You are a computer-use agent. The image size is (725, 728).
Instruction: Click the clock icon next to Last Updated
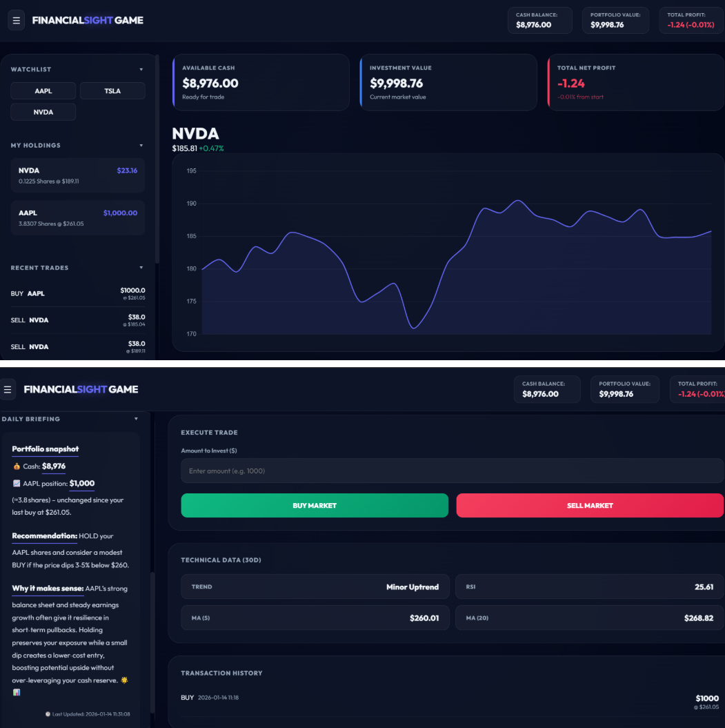[x=47, y=714]
